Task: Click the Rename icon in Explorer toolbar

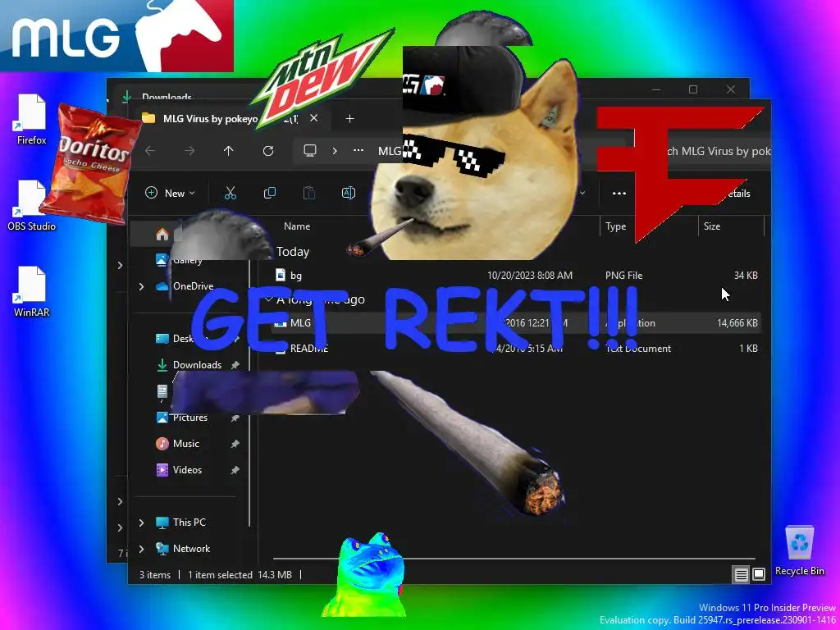Action: tap(349, 193)
